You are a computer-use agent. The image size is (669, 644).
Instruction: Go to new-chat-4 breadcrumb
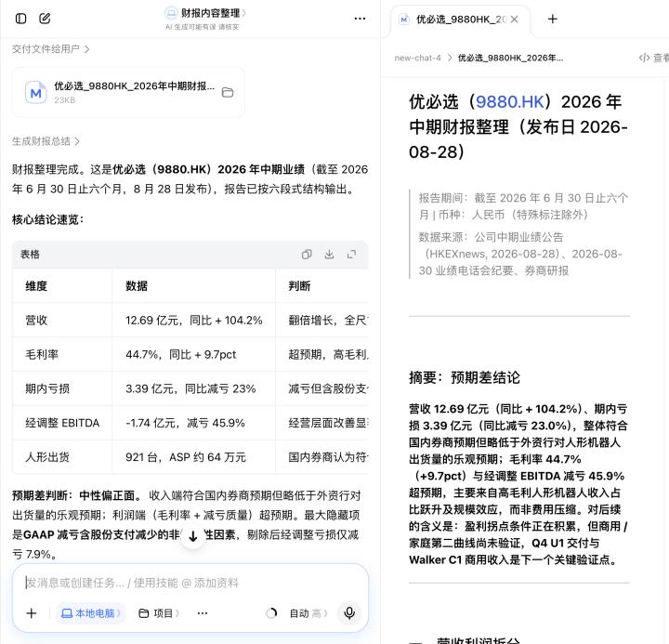tap(418, 58)
